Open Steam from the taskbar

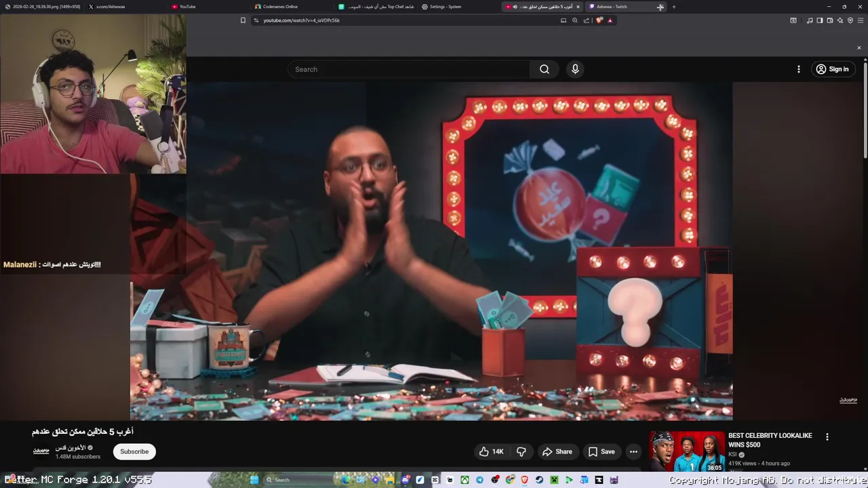pyautogui.click(x=539, y=480)
